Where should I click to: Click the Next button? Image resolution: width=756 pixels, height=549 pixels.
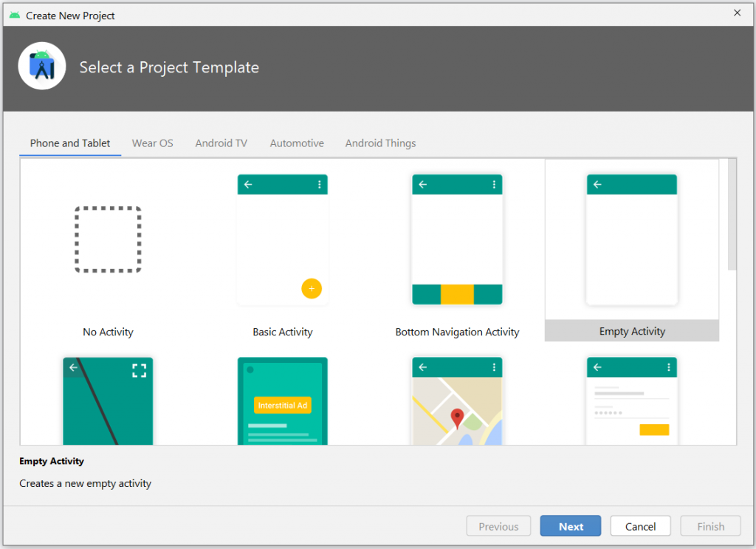click(570, 526)
